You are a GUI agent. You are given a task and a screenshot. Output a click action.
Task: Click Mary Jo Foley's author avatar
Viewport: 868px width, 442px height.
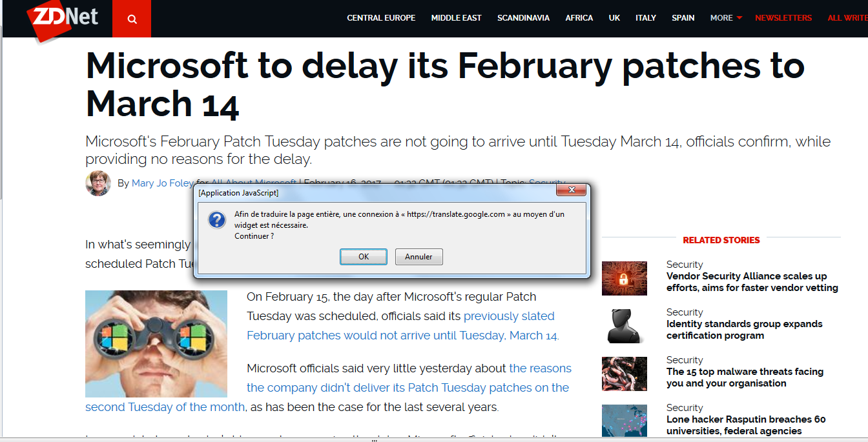[x=98, y=183]
